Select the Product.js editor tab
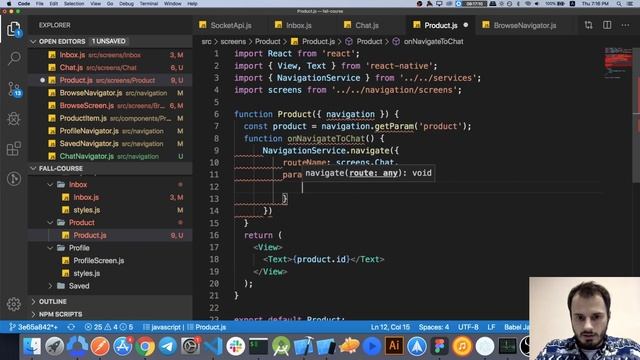This screenshot has height=360, width=640. [x=440, y=25]
